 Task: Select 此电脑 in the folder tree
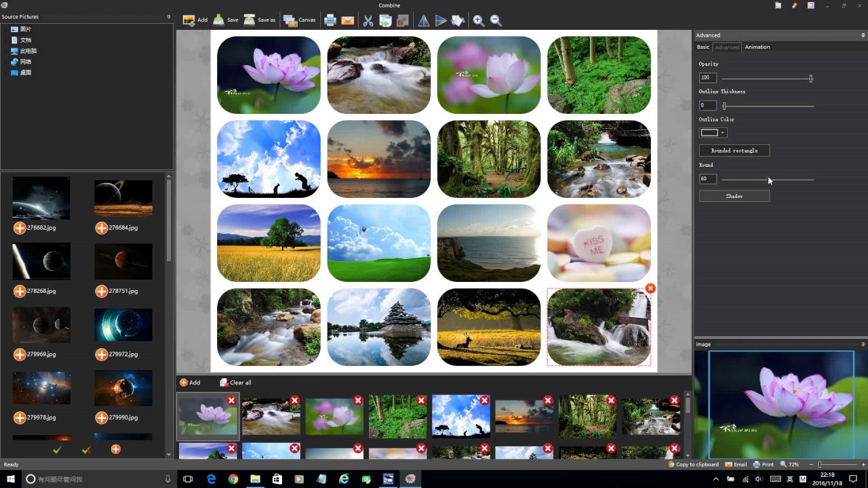pyautogui.click(x=24, y=51)
